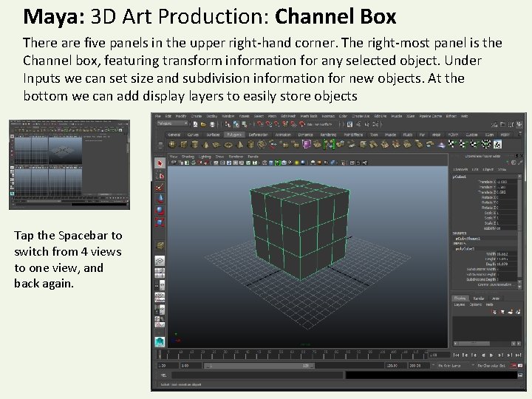The image size is (532, 399).
Task: Select the Anim layer tab
Action: tap(496, 299)
